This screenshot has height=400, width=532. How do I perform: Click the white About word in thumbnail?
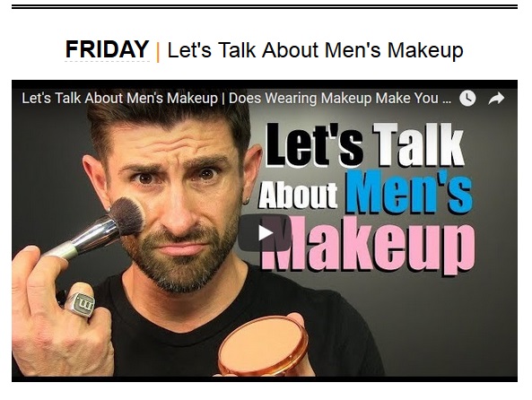(x=298, y=196)
